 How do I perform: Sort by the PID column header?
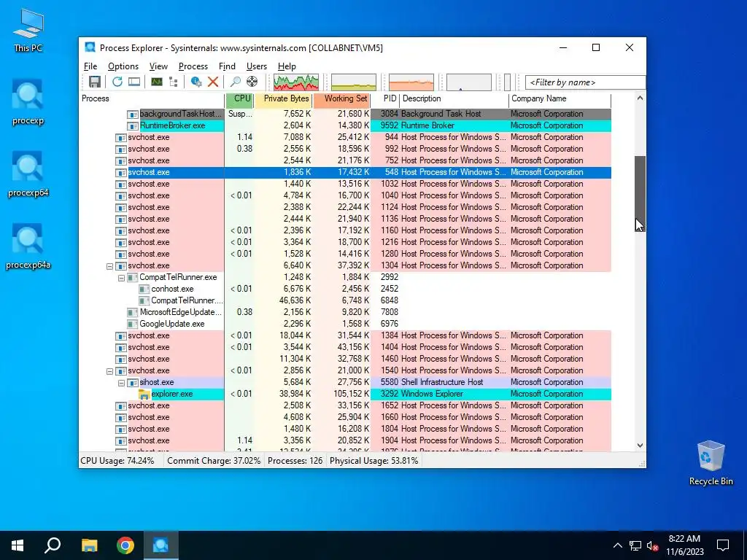click(385, 99)
